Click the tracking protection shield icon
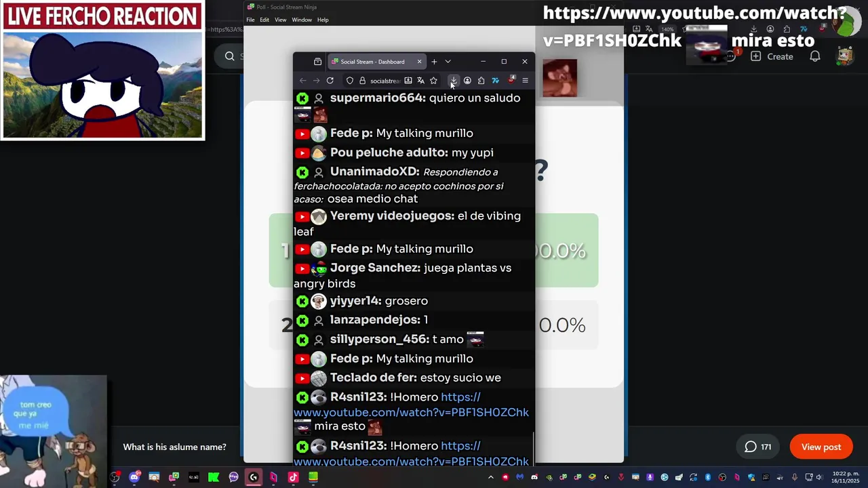868x488 pixels. pos(350,81)
